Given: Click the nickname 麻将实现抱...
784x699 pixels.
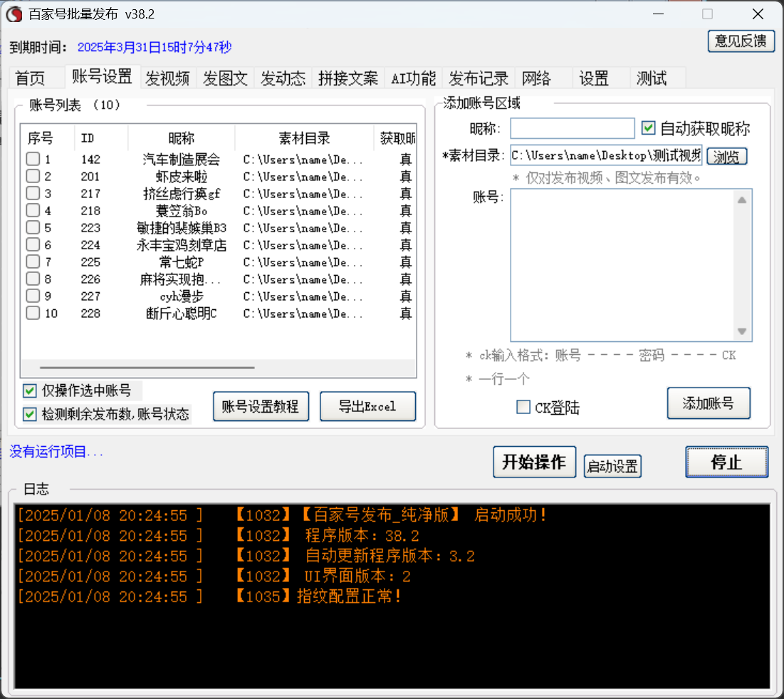Looking at the screenshot, I should [180, 279].
